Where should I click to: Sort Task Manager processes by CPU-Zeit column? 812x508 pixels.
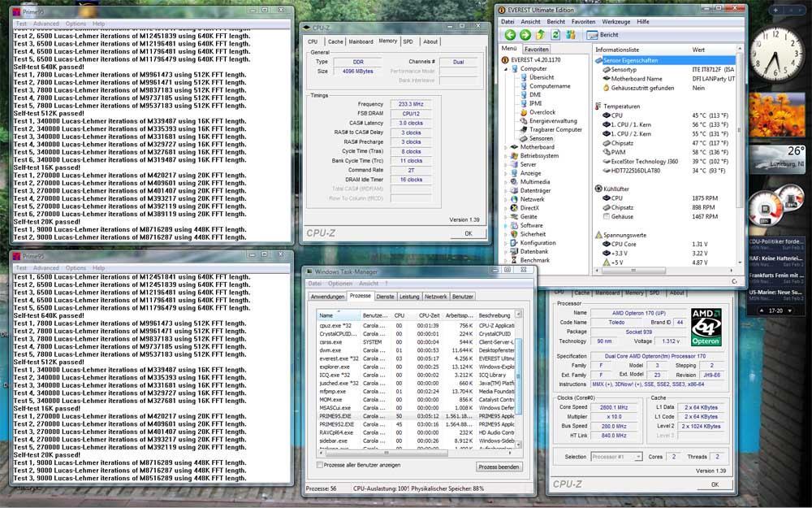click(429, 315)
